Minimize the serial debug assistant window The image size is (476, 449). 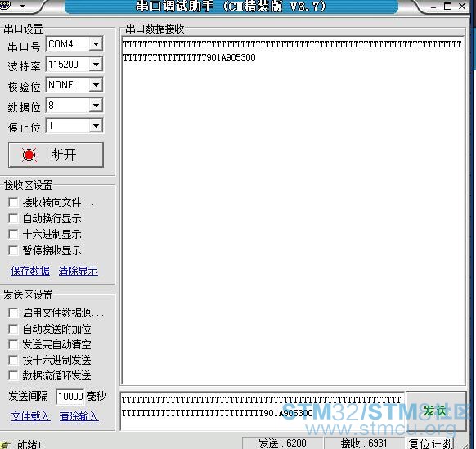pos(433,7)
